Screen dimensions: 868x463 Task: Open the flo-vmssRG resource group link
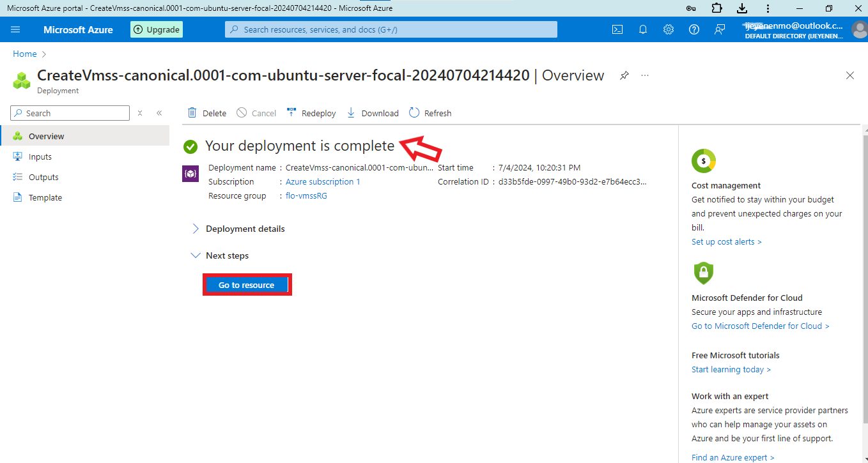coord(306,195)
